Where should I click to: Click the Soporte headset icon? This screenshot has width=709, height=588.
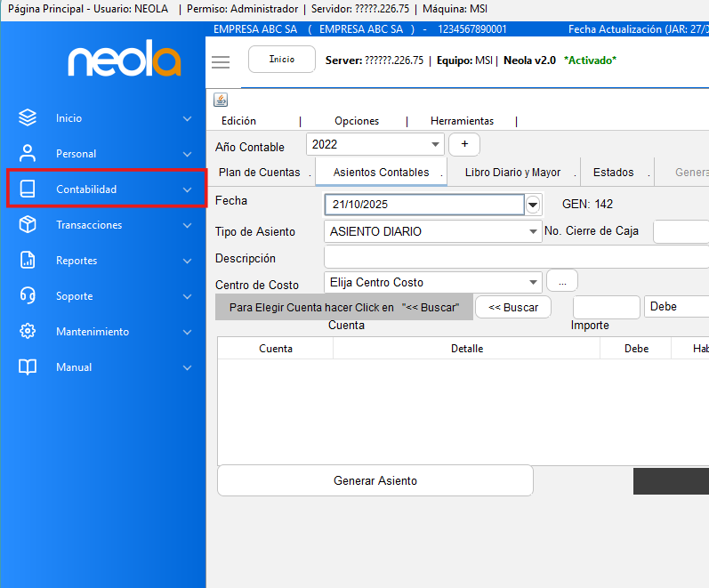pyautogui.click(x=28, y=295)
